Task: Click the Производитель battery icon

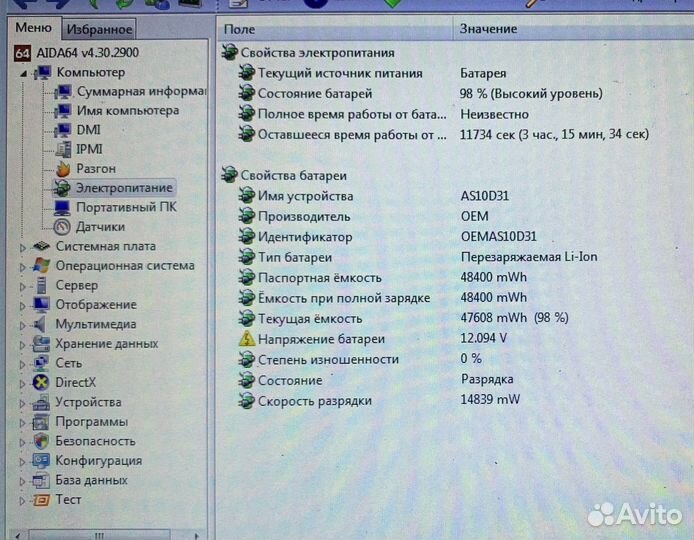Action: pos(247,216)
